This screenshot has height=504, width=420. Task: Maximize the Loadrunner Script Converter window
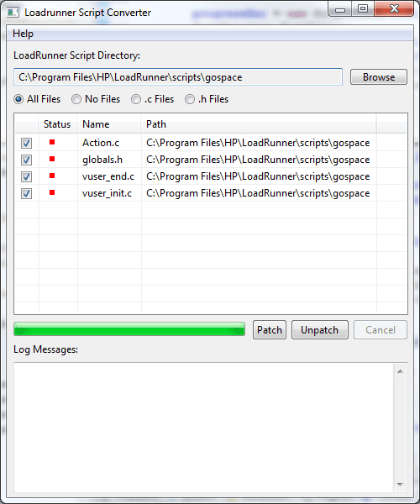pos(363,8)
